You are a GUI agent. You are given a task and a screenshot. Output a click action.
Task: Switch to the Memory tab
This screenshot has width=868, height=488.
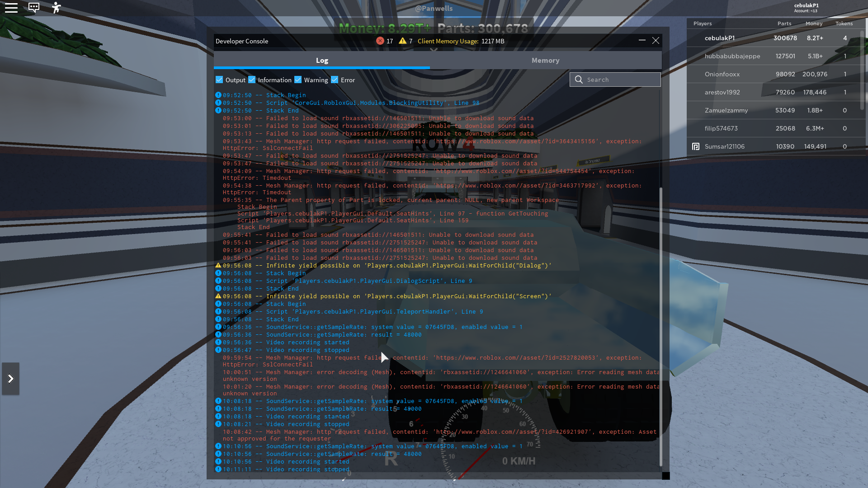(545, 60)
